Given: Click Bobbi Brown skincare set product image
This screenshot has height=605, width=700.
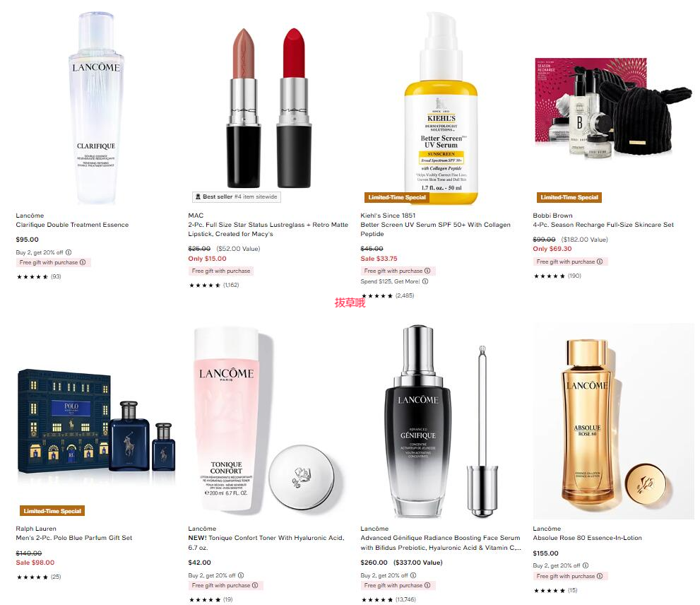Looking at the screenshot, I should [613, 107].
